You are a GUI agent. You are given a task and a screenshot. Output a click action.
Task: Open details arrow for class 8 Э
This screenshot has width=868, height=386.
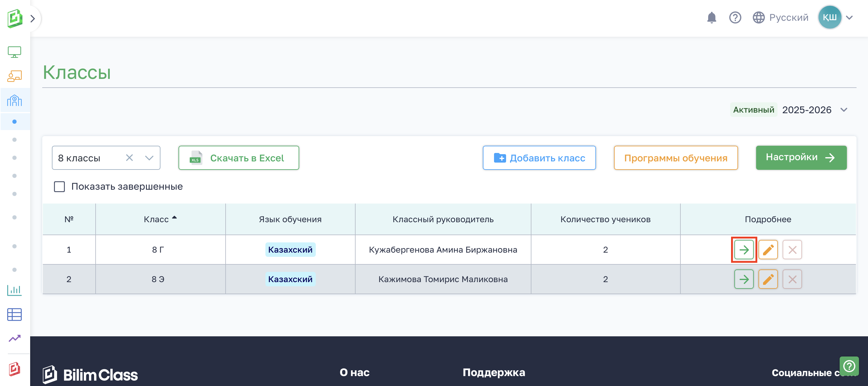click(744, 279)
